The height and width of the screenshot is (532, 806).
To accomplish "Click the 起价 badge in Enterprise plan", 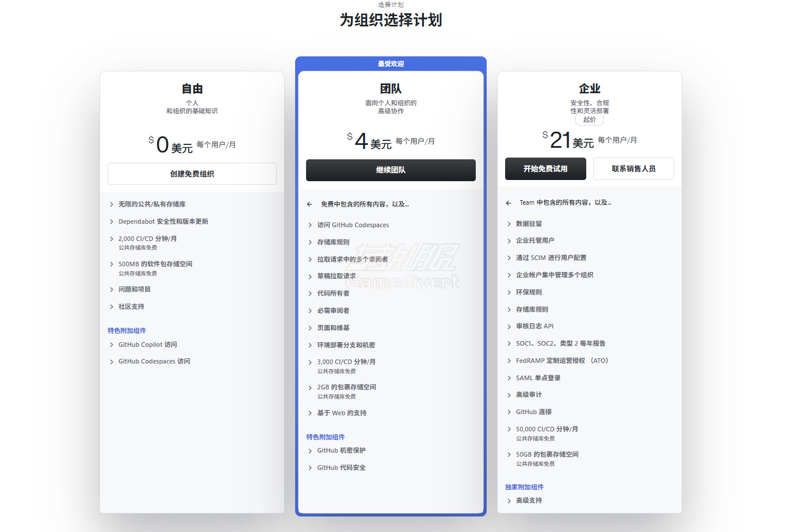I will click(590, 120).
